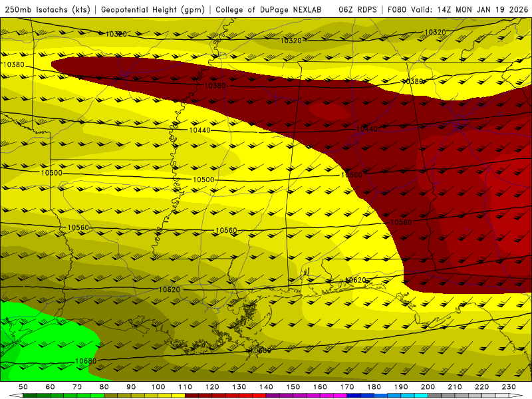Click the 'F080 Valid: 14Z MON JAN 19 2026' text
Viewport: 532px width, 399px height.
pos(458,10)
